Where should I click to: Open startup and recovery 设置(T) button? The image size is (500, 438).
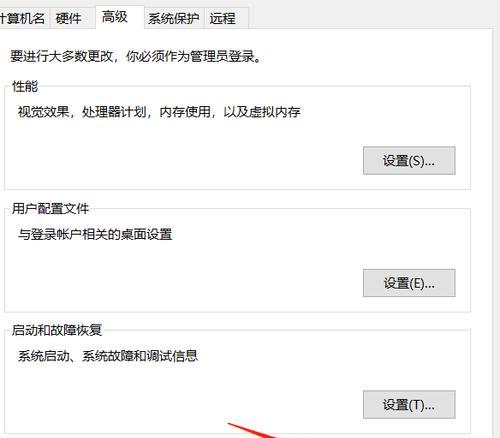[x=409, y=405]
